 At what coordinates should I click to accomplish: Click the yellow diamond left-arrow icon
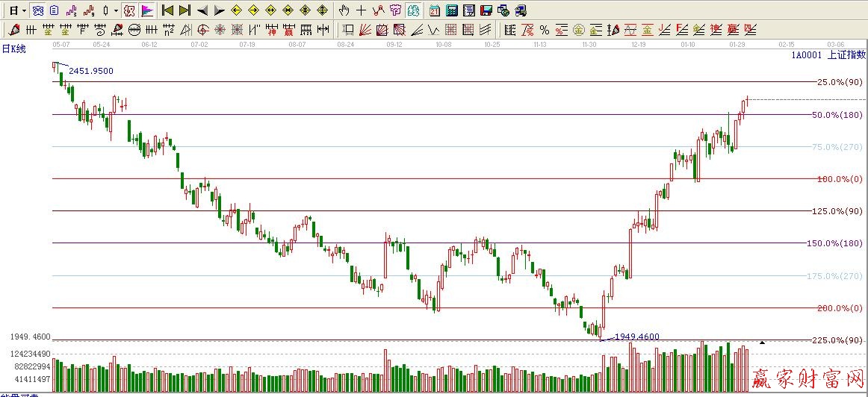click(x=236, y=10)
